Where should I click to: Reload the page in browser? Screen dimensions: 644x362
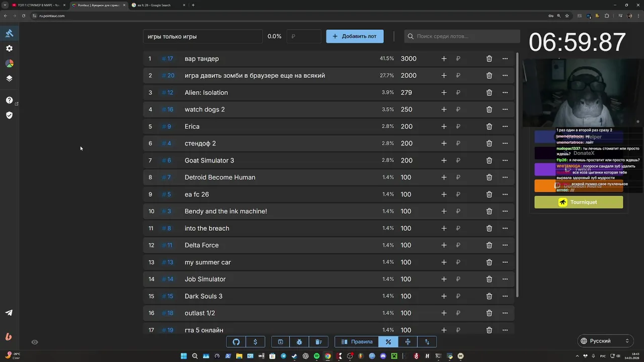coord(23,16)
